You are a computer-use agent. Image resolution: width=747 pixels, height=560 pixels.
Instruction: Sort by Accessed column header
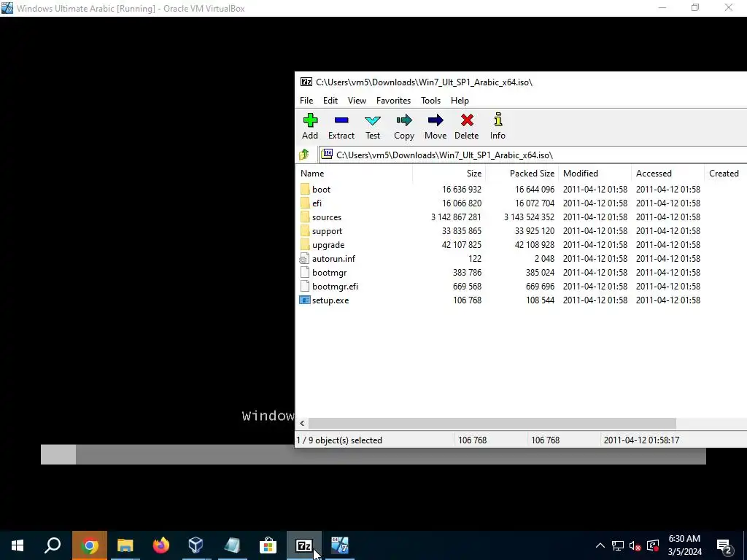(x=667, y=174)
